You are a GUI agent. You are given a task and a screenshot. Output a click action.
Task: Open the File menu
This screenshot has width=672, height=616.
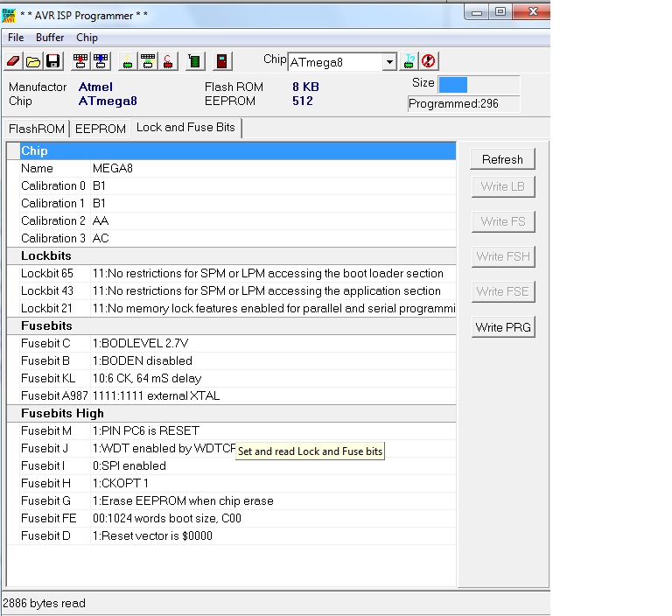pyautogui.click(x=16, y=38)
